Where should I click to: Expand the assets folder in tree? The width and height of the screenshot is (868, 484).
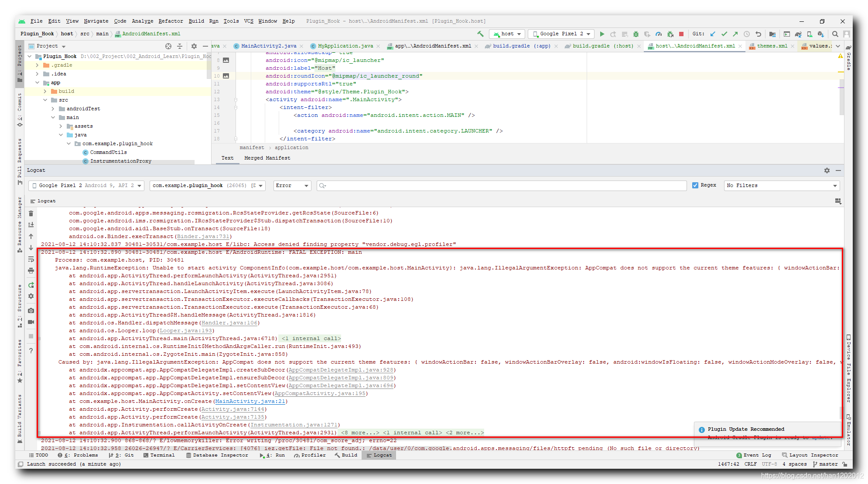(61, 126)
